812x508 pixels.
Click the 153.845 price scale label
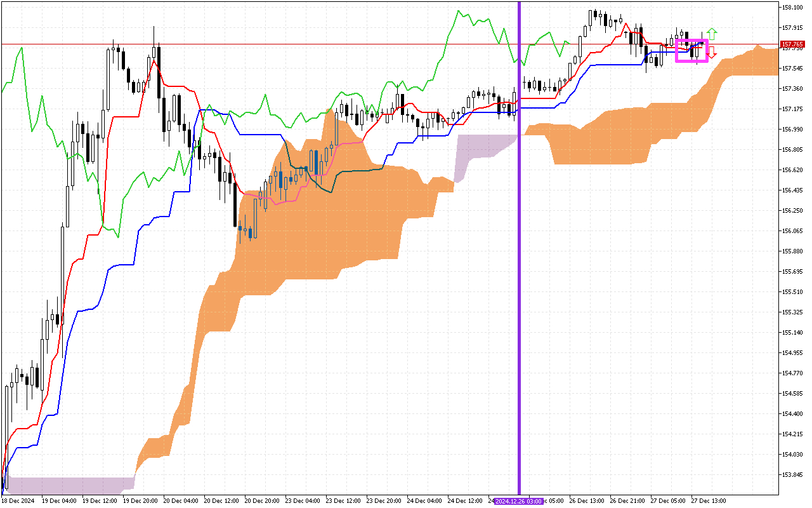tap(792, 475)
